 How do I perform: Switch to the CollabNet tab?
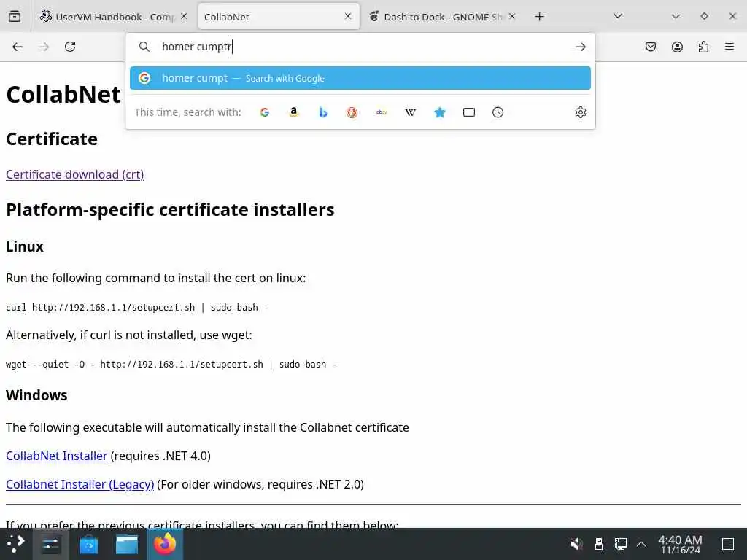pyautogui.click(x=279, y=17)
